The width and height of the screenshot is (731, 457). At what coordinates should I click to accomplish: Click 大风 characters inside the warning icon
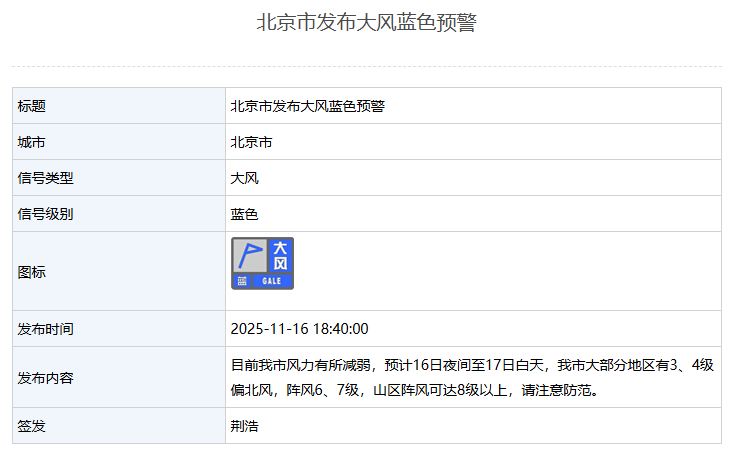280,255
